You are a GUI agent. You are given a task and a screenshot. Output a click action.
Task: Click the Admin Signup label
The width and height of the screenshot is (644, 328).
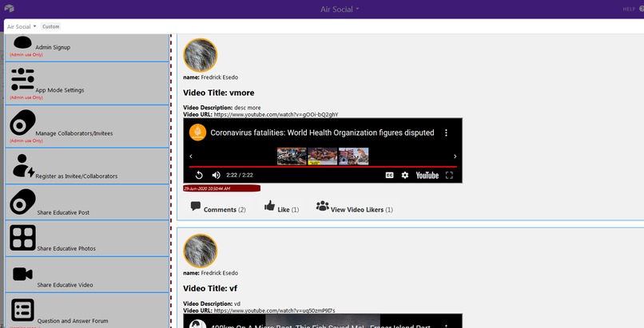[x=53, y=47]
